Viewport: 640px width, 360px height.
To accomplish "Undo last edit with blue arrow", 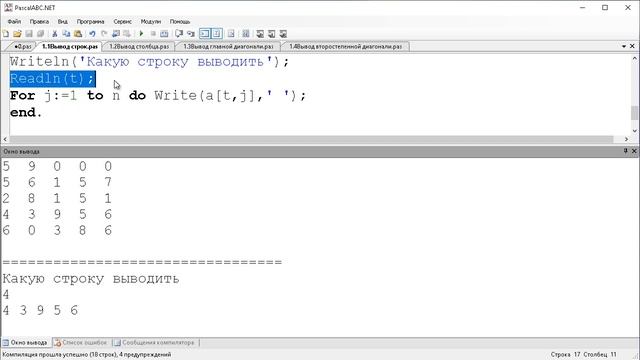I will click(x=92, y=34).
